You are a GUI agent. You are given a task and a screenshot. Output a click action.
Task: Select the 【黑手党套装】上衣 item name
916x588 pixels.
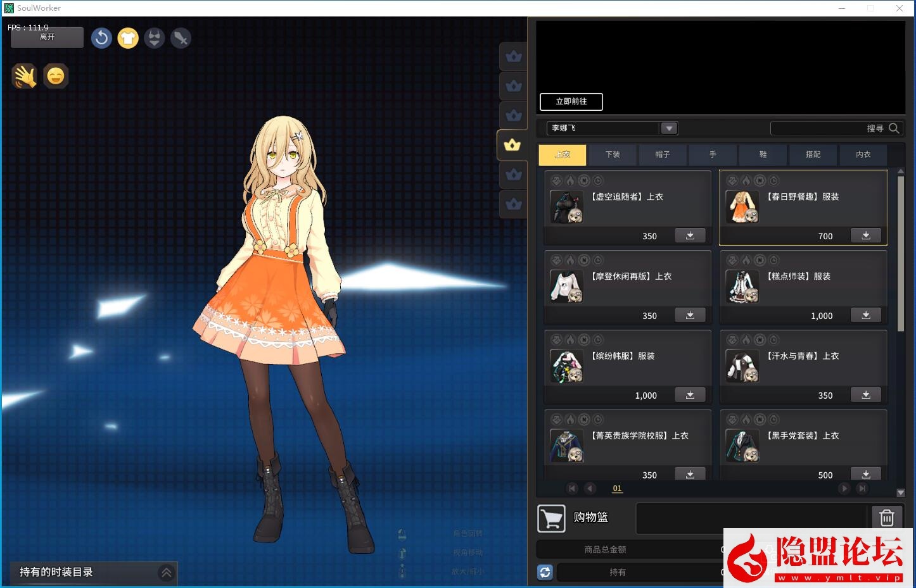[x=803, y=435]
